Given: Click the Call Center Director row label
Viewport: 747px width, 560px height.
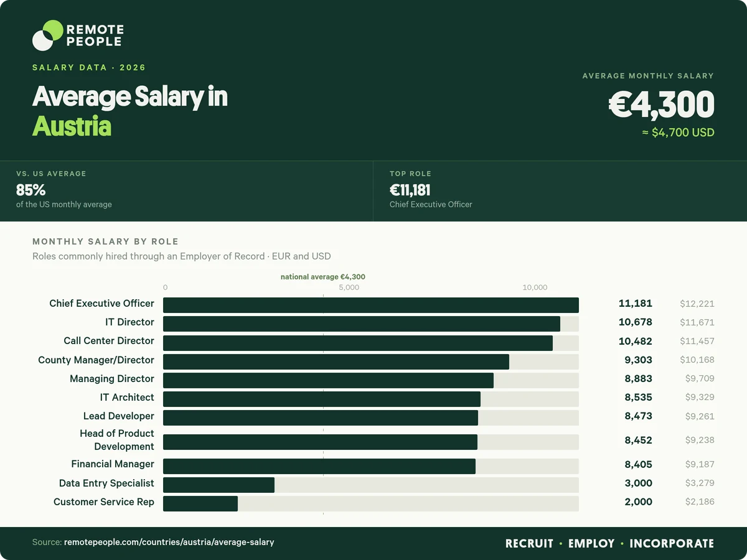Looking at the screenshot, I should pos(109,341).
